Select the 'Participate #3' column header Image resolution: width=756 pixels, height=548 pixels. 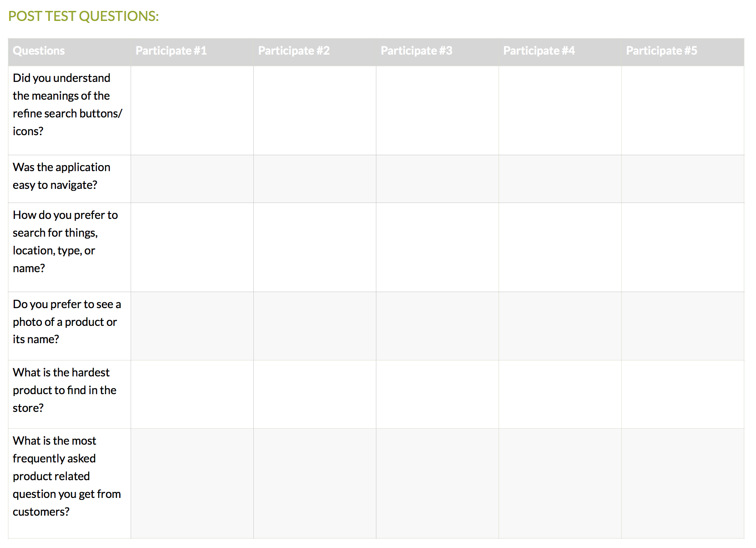click(x=416, y=51)
